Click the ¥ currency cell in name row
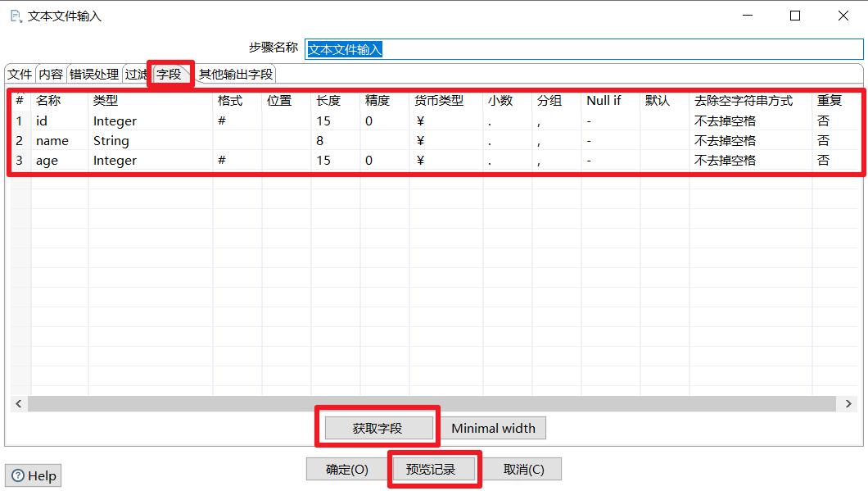The image size is (868, 491). tap(447, 141)
